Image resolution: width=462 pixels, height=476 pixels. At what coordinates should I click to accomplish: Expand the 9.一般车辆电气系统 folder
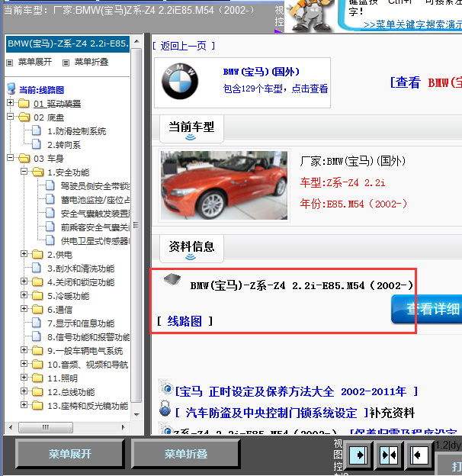(24, 349)
